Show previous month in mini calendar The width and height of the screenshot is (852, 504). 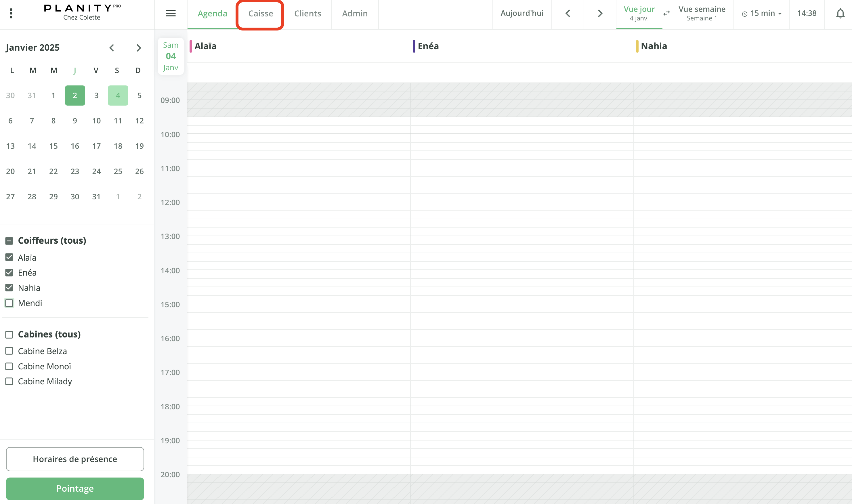112,48
